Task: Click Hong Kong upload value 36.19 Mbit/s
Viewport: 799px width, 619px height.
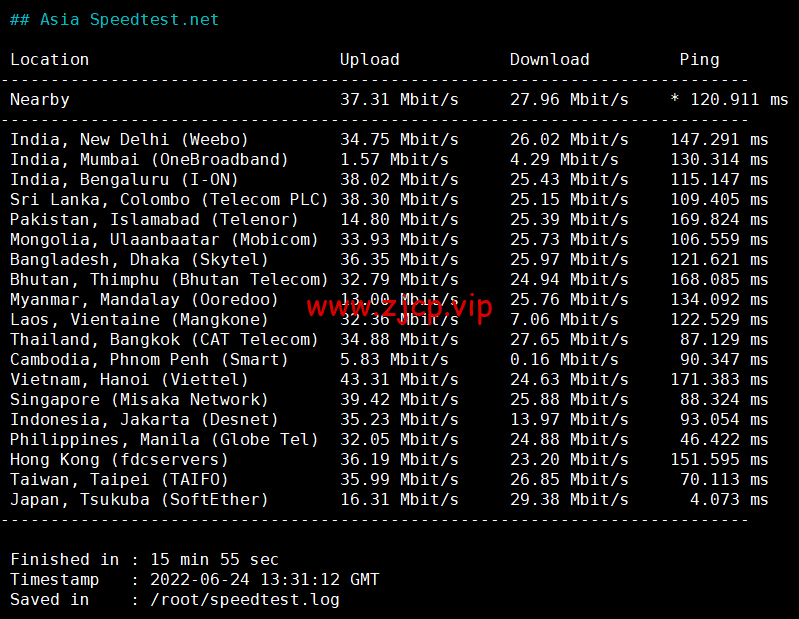Action: click(399, 460)
